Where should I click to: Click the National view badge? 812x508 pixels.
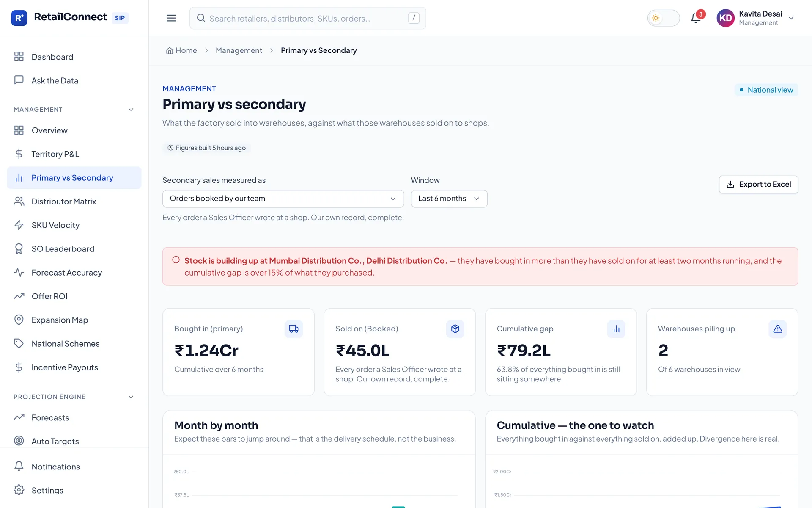pyautogui.click(x=766, y=90)
